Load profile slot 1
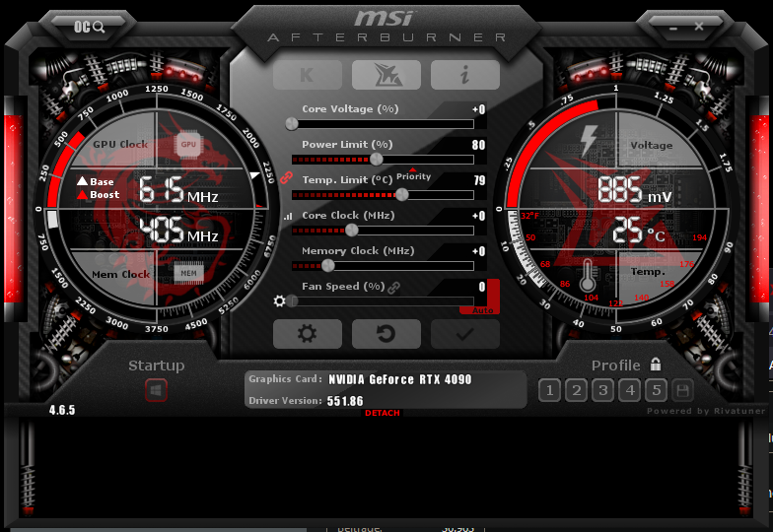Viewport: 773px width, 532px height. point(550,390)
